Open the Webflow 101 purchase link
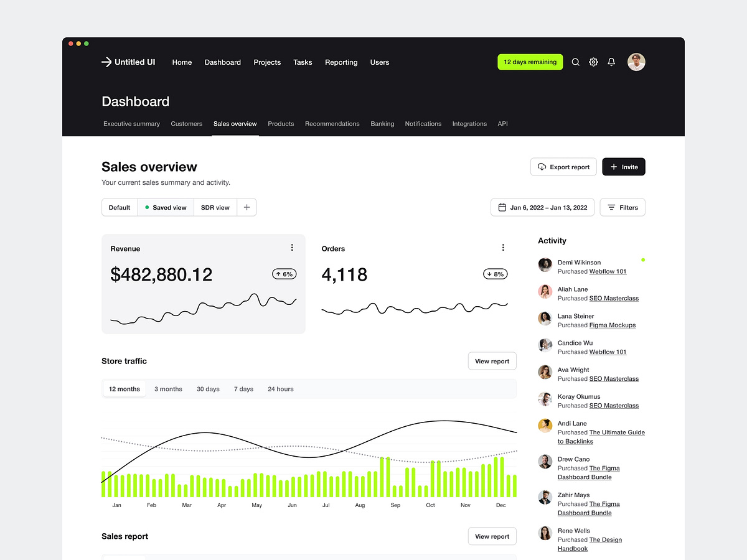 (x=608, y=271)
